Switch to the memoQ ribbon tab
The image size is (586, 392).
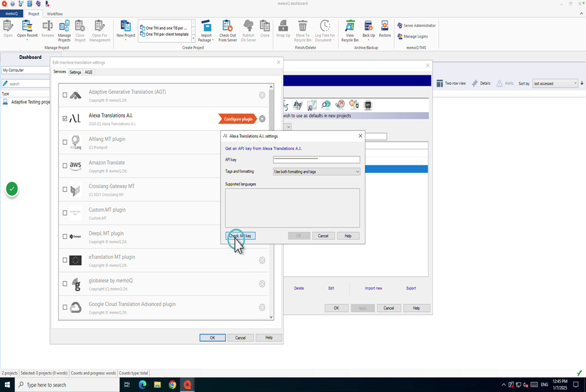click(11, 14)
